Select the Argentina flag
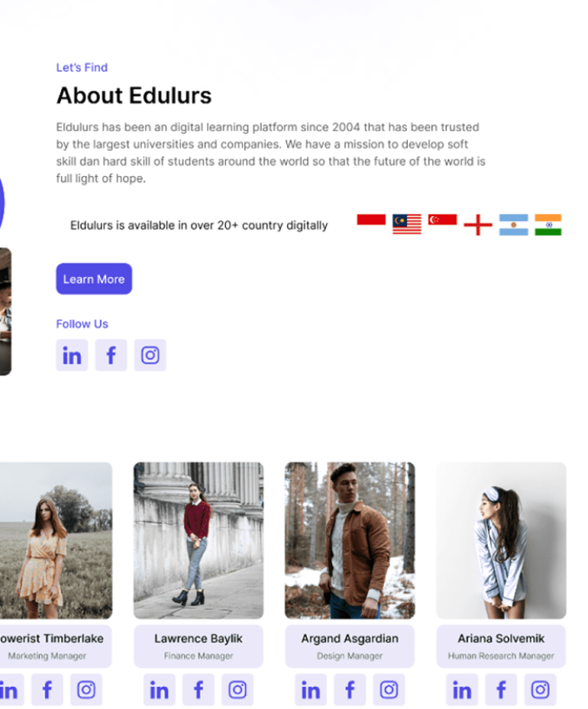Image resolution: width=588 pixels, height=709 pixels. 514,224
